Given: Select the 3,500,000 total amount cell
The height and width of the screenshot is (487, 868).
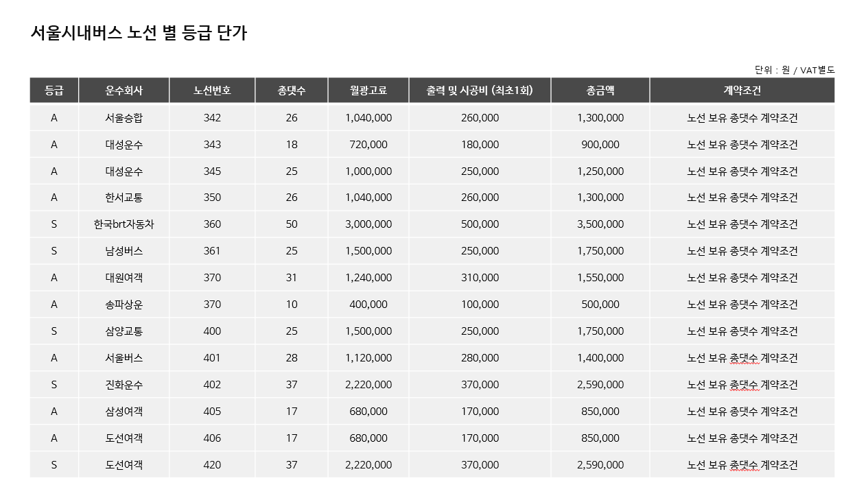Looking at the screenshot, I should (600, 224).
